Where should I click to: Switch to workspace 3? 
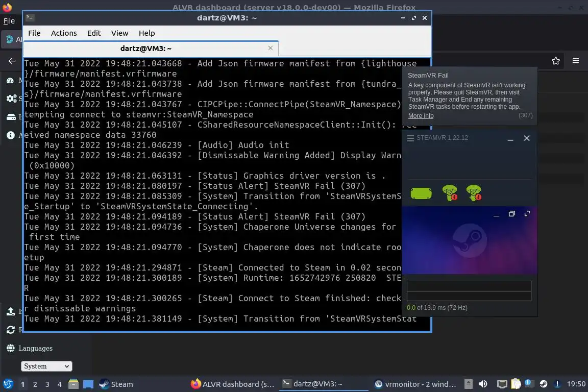47,384
